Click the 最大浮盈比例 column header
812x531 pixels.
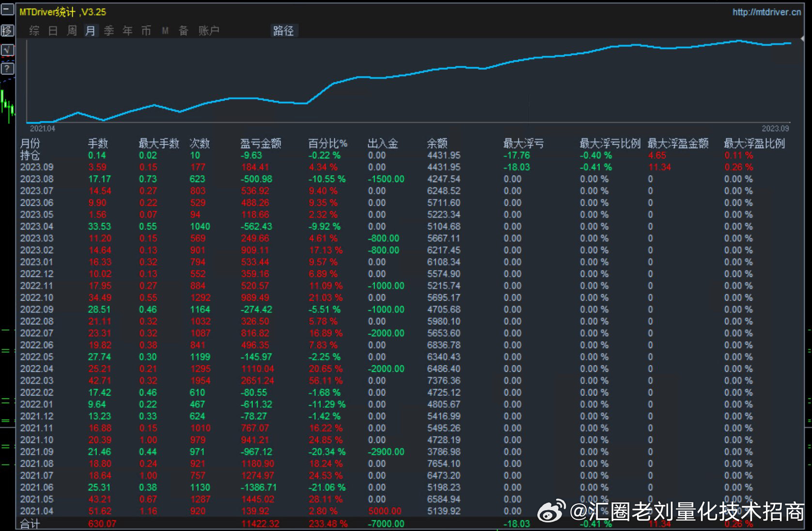[x=754, y=143]
